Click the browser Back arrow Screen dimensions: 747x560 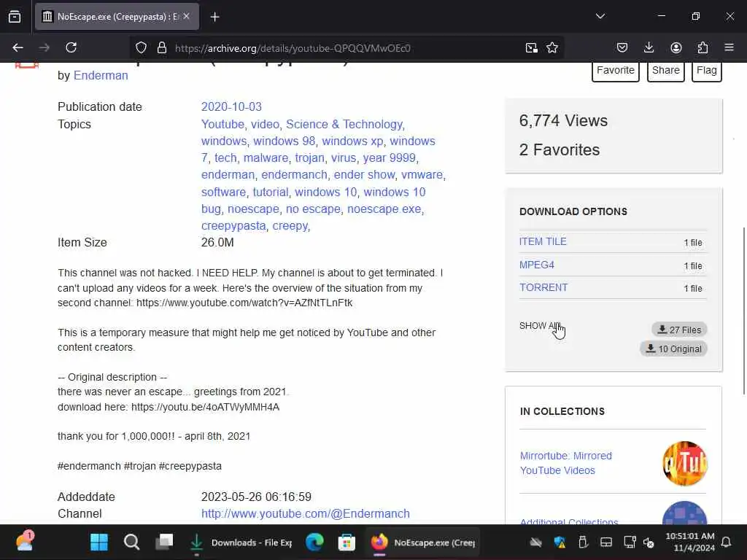point(18,47)
